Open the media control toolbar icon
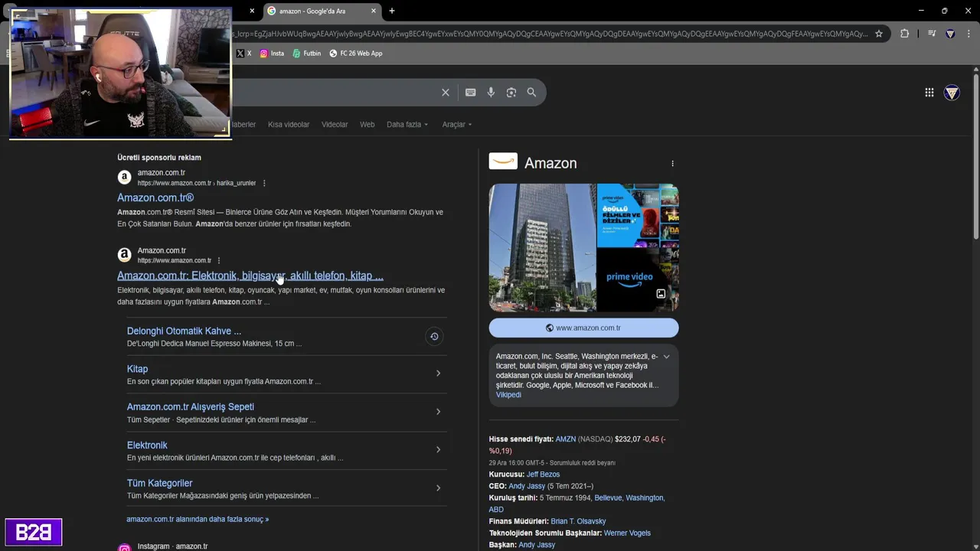Screen dimensions: 980x551 tap(932, 34)
